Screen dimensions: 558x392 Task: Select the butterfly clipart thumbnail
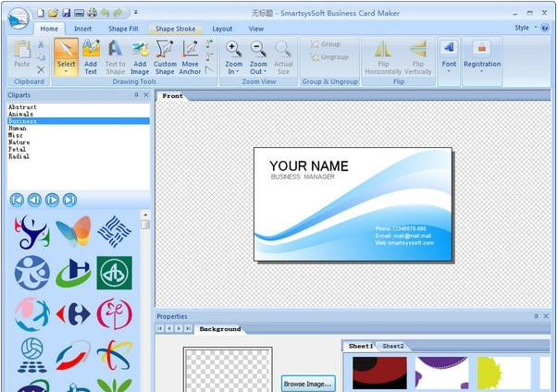tap(73, 231)
